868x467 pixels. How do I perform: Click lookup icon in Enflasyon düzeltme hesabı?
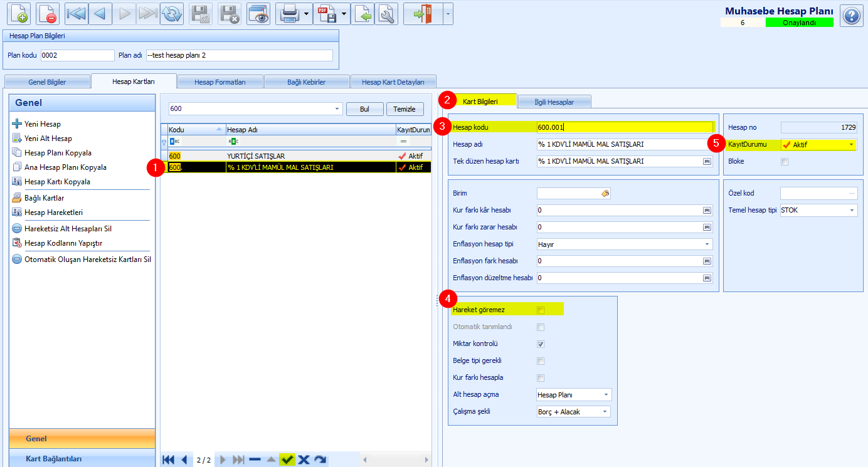pyautogui.click(x=707, y=278)
